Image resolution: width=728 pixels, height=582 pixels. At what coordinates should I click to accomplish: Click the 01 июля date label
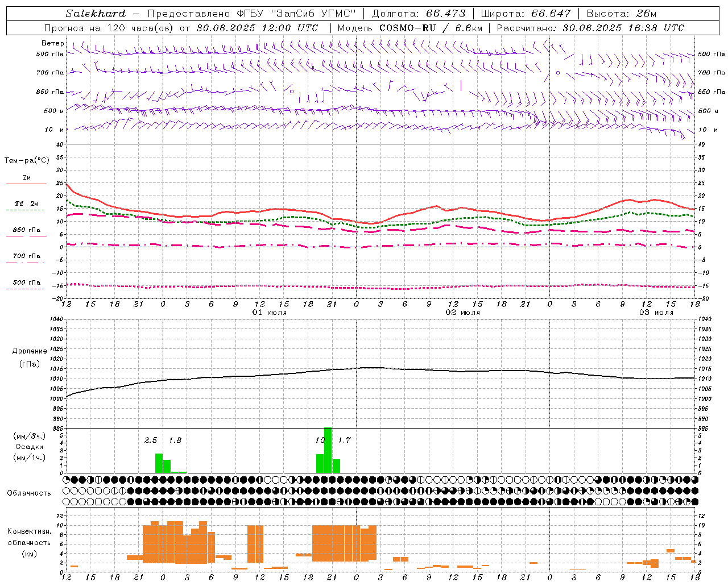pyautogui.click(x=270, y=313)
